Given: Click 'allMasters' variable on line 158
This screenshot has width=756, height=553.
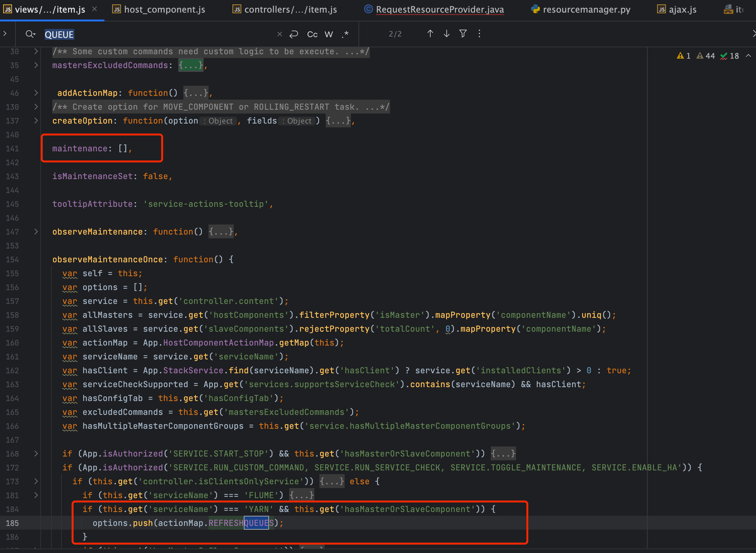Looking at the screenshot, I should [107, 315].
